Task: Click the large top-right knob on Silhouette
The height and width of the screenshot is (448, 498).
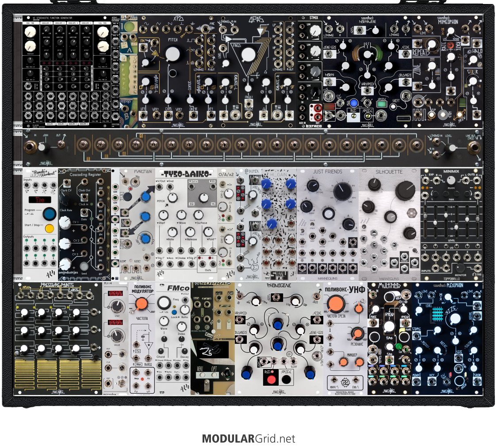Action: [x=406, y=190]
